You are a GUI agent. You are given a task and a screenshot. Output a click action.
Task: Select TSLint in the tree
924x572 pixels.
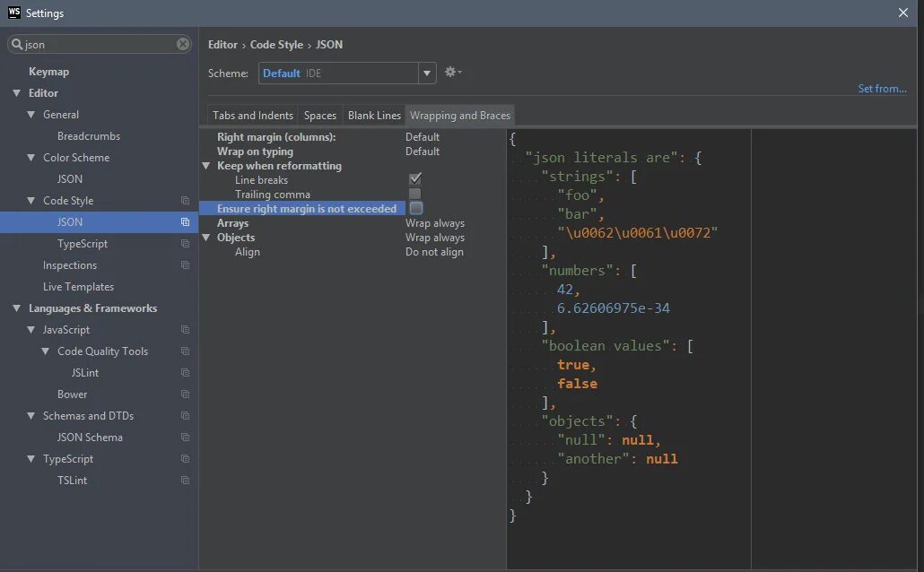(72, 480)
